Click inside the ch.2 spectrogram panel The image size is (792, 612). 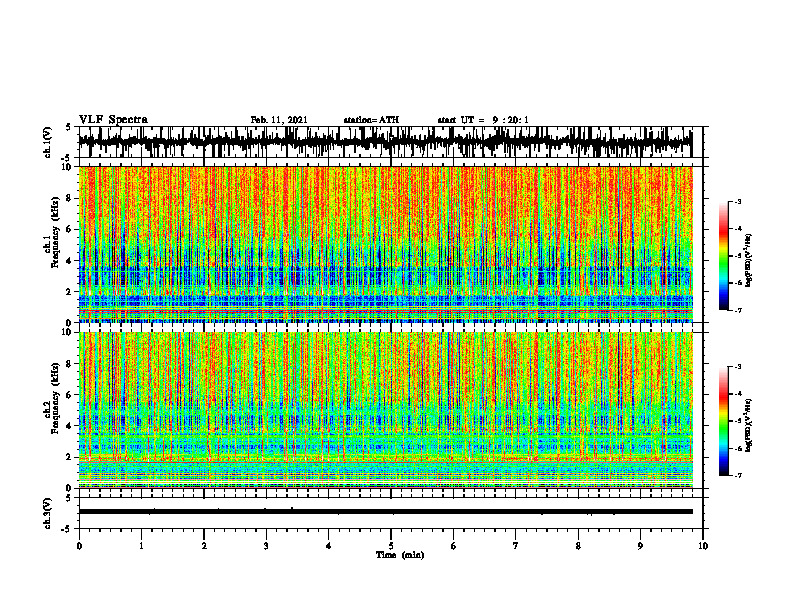385,410
